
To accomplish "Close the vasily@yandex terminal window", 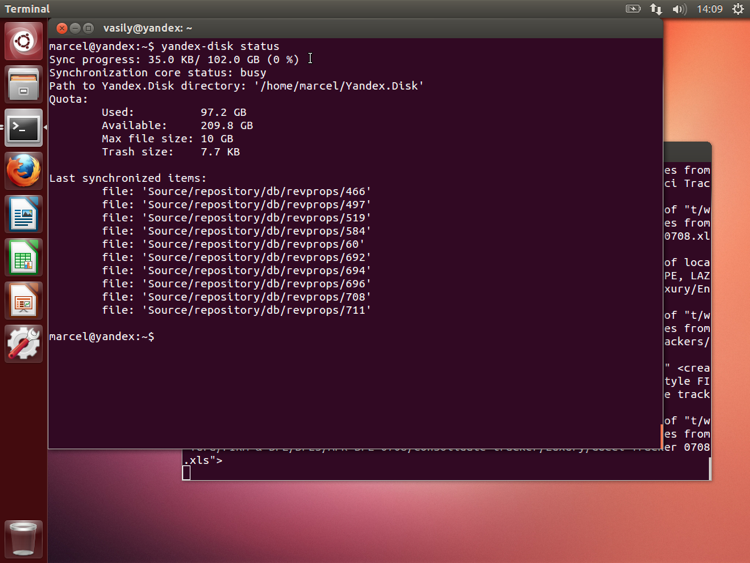I will tap(62, 28).
